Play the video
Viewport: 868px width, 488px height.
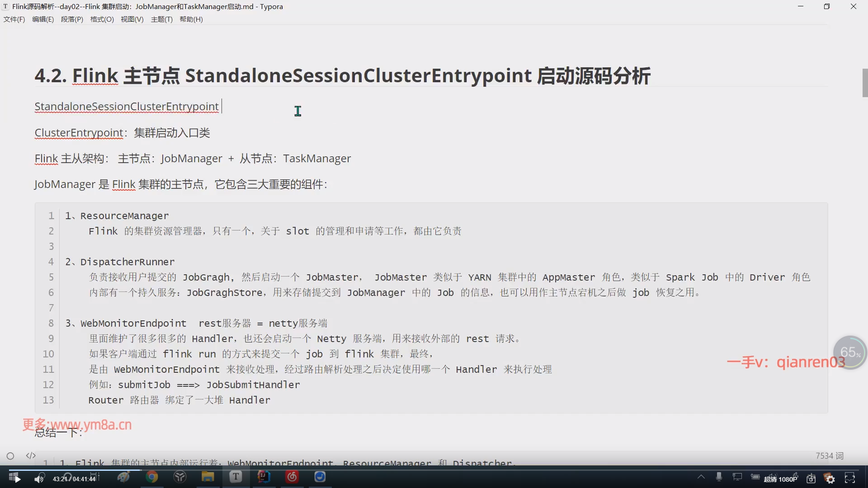[17, 479]
